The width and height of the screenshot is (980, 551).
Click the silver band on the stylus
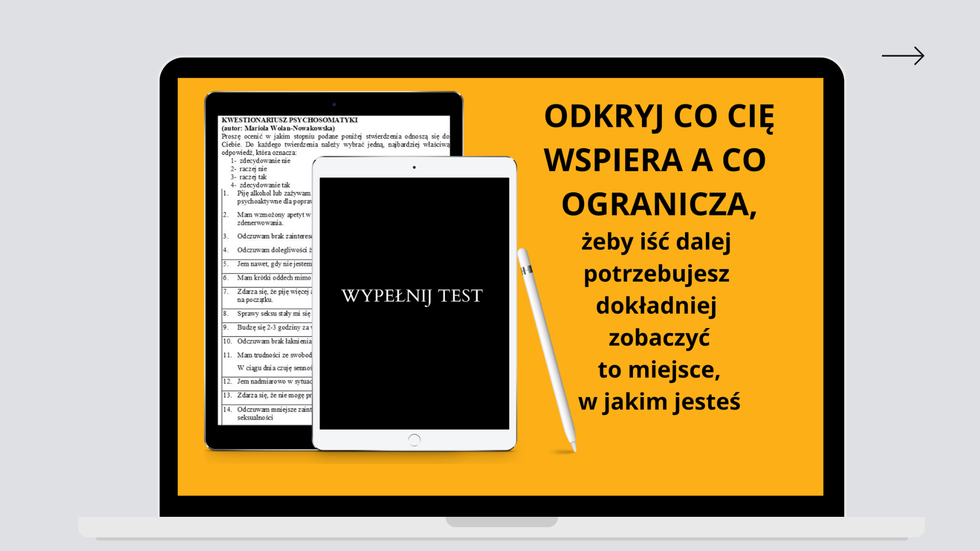(x=527, y=270)
